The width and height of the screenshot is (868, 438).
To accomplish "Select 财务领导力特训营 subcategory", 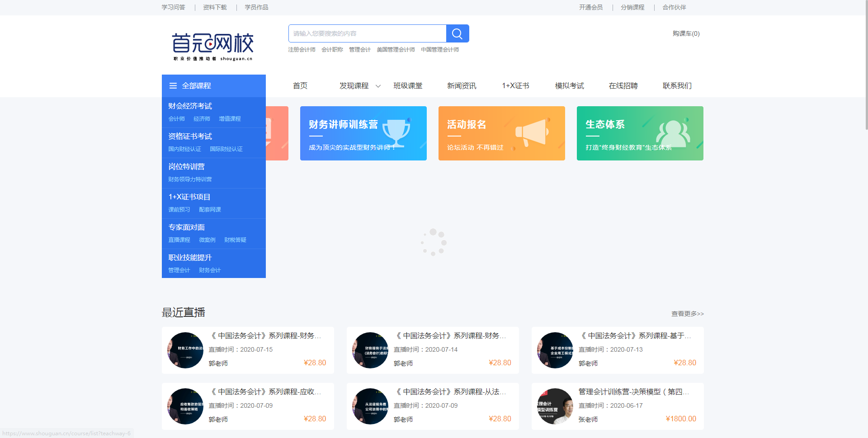I will pyautogui.click(x=190, y=179).
